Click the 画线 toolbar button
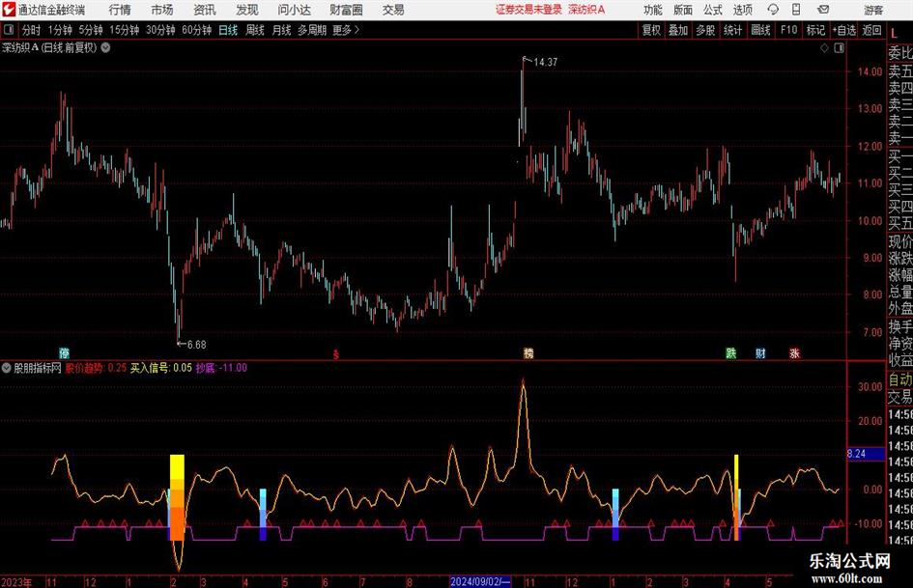 tap(760, 30)
